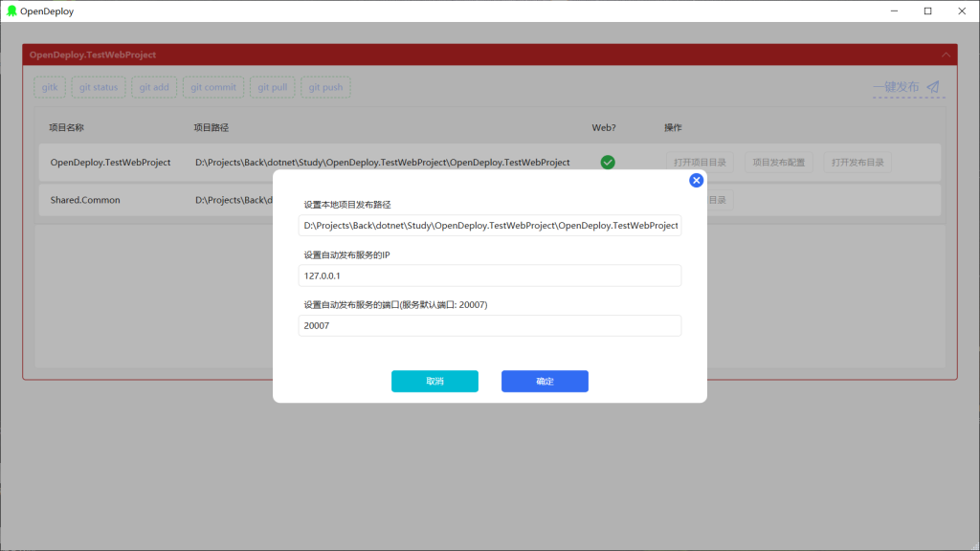Close the dialog with the blue X icon

[696, 181]
